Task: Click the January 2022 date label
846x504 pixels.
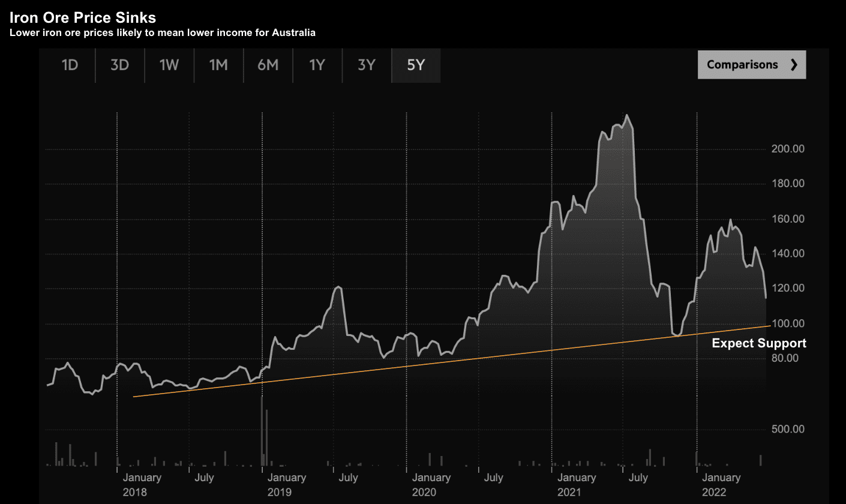Action: click(721, 484)
